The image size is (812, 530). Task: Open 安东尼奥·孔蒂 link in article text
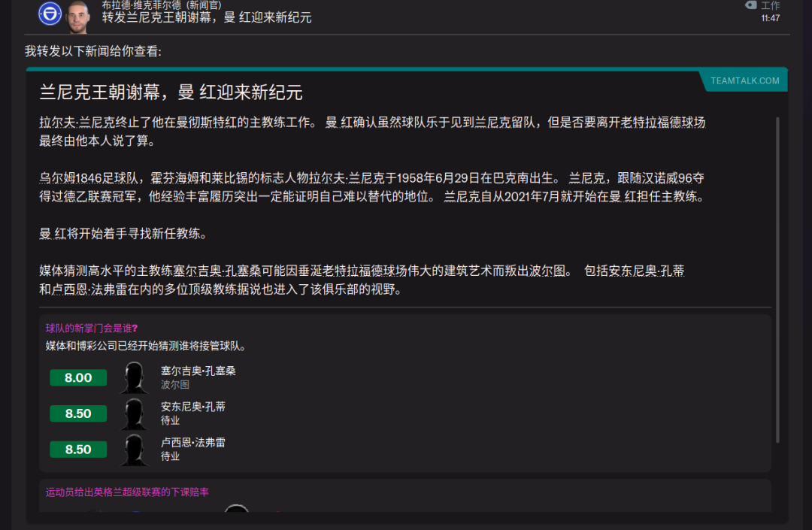coord(647,271)
